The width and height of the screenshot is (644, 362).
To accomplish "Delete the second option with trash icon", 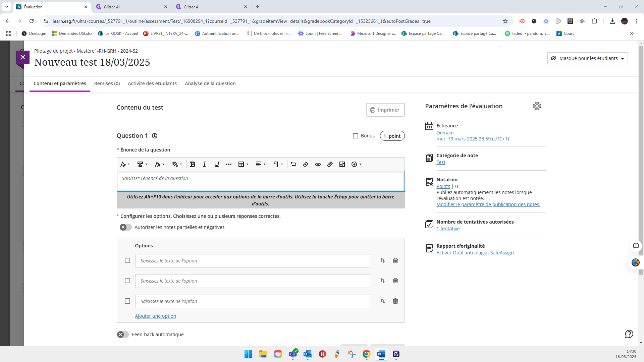I will point(395,281).
